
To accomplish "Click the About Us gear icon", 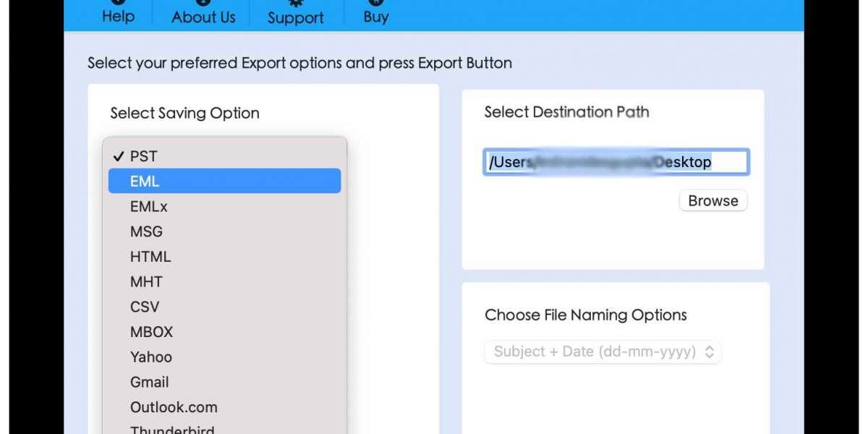I will (202, 3).
